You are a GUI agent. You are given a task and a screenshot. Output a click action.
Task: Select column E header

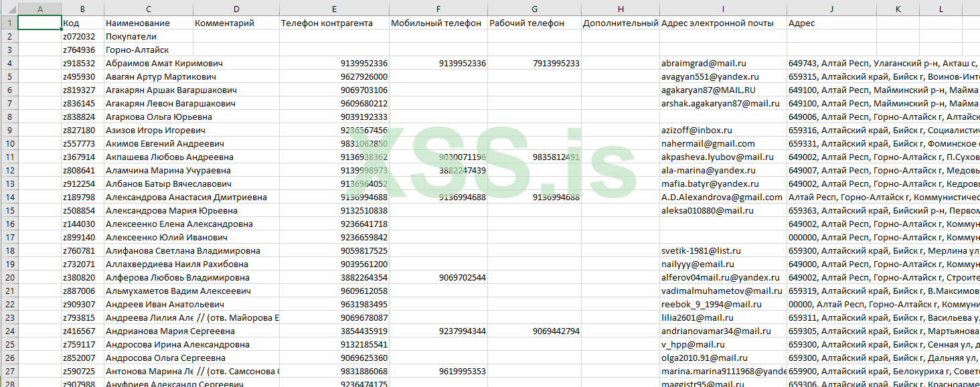(334, 9)
